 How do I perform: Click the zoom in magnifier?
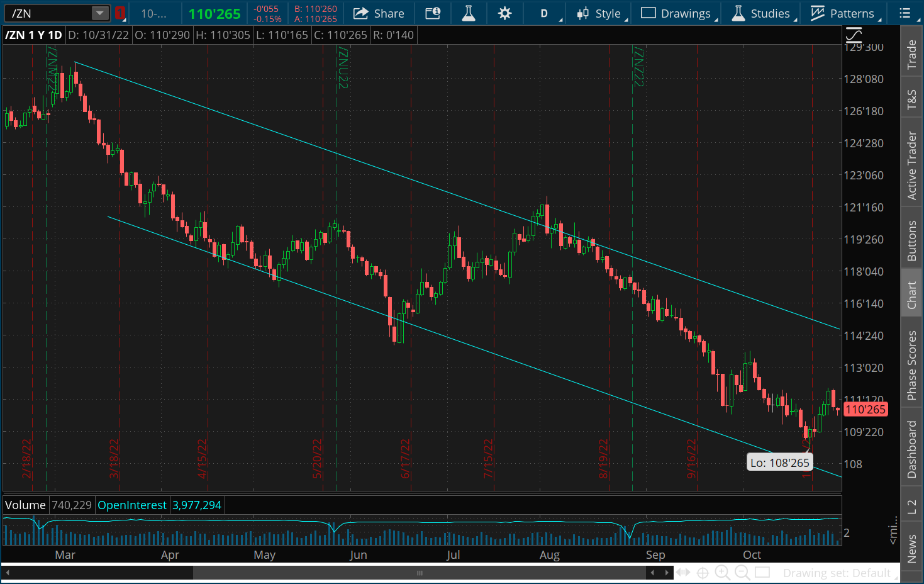click(722, 573)
